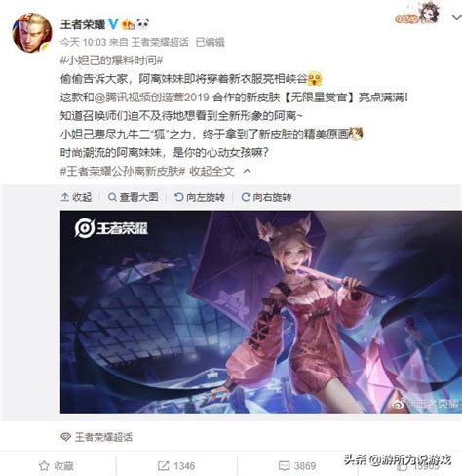This screenshot has height=476, width=462.
Task: Click the orange membership badge icon
Action: tap(128, 24)
